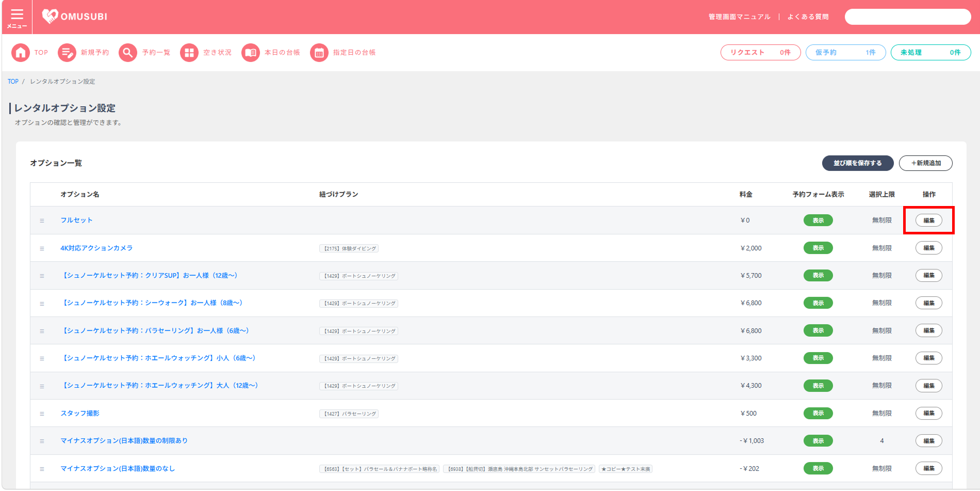Screen dimensions: 980x491
Task: Toggle 表示 badge for 数量の制限あり option
Action: pos(818,441)
